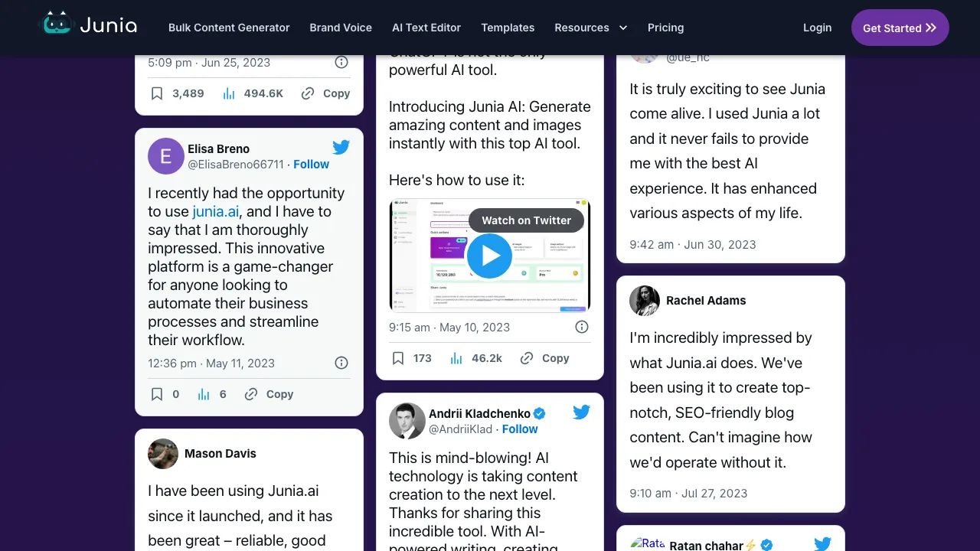
Task: Click the bookmark icon showing 3,489
Action: [x=157, y=93]
